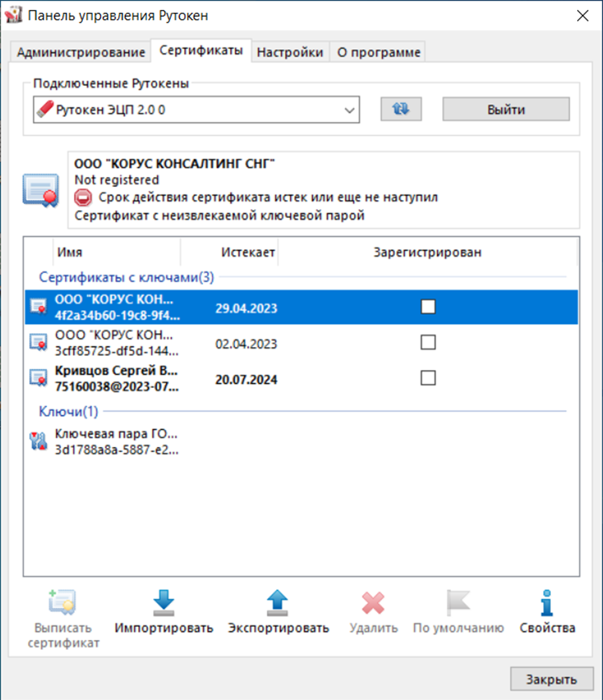Viewport: 603px width, 700px height.
Task: Select the Кривцов Сергей В... certificate
Action: click(x=301, y=378)
